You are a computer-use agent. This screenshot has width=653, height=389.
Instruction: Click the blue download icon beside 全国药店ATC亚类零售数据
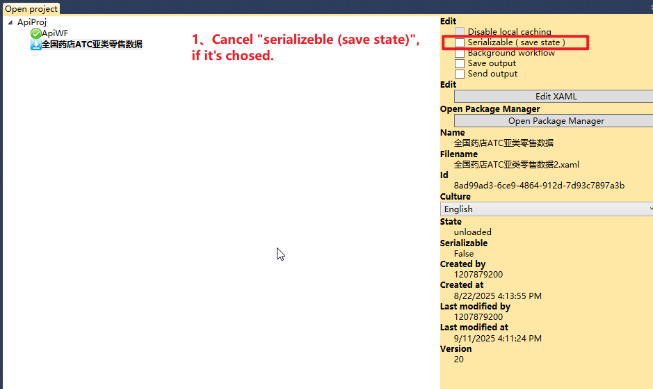point(36,45)
